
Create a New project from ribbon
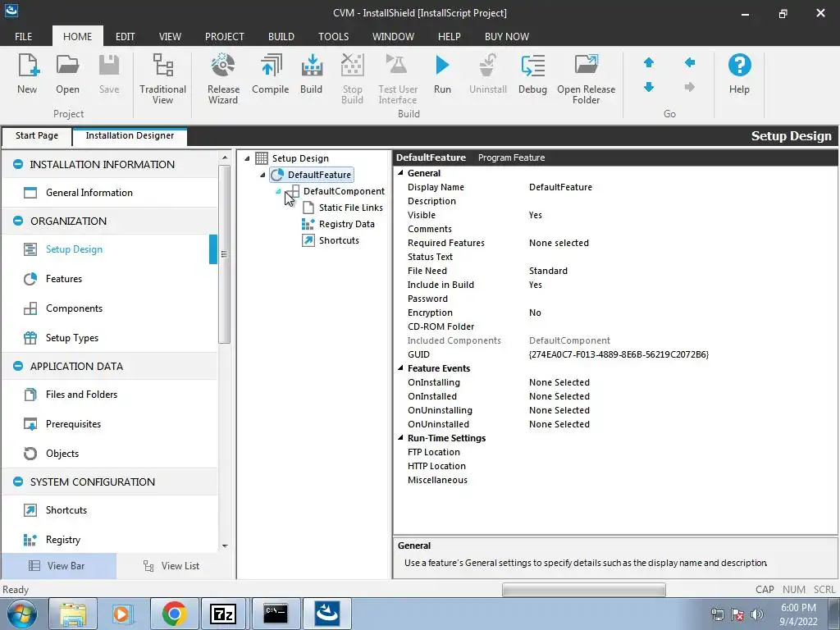(x=27, y=74)
